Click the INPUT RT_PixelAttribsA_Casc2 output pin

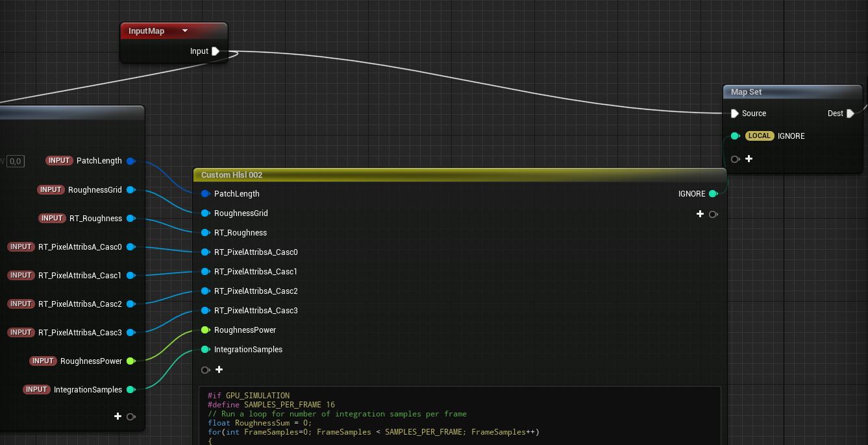tap(130, 304)
